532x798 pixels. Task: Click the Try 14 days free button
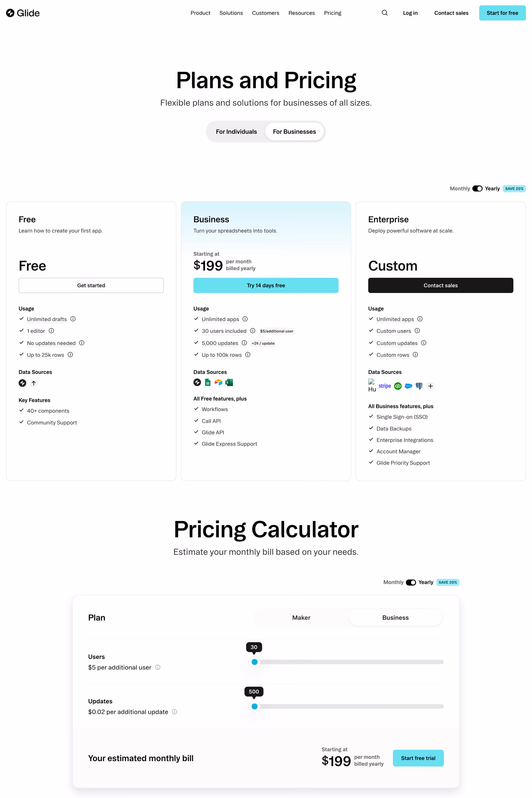[266, 285]
